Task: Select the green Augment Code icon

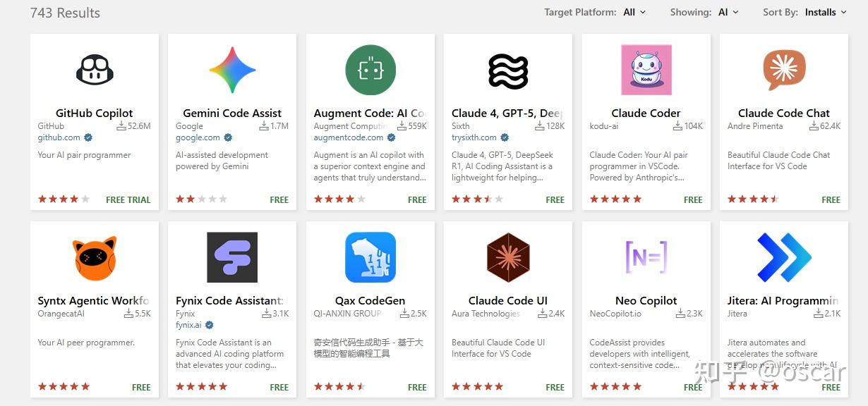Action: pos(370,70)
